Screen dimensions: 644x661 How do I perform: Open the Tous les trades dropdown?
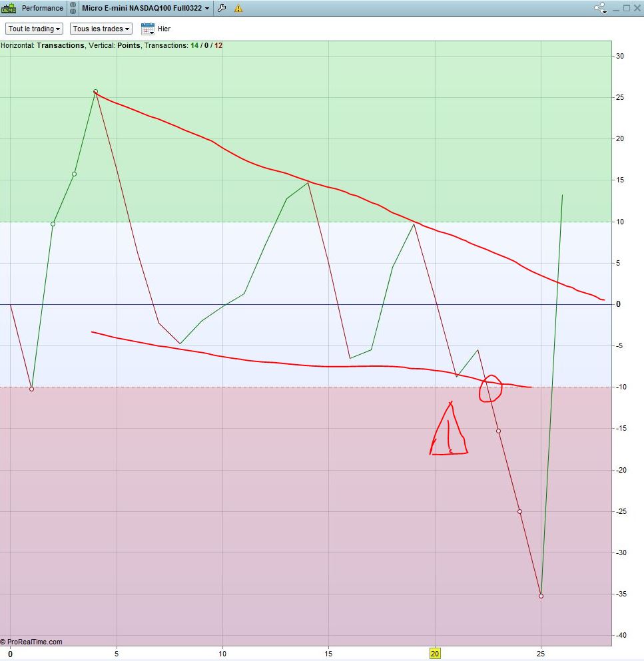click(101, 29)
